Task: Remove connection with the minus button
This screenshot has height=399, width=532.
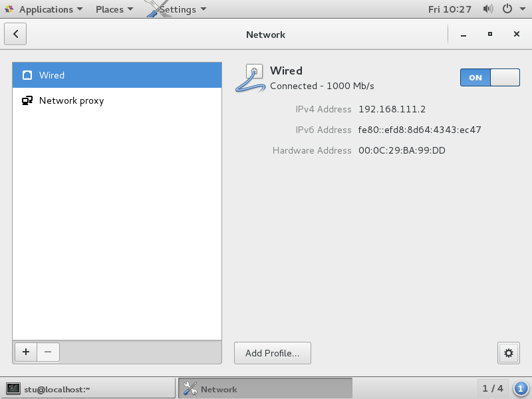Action: (48, 352)
